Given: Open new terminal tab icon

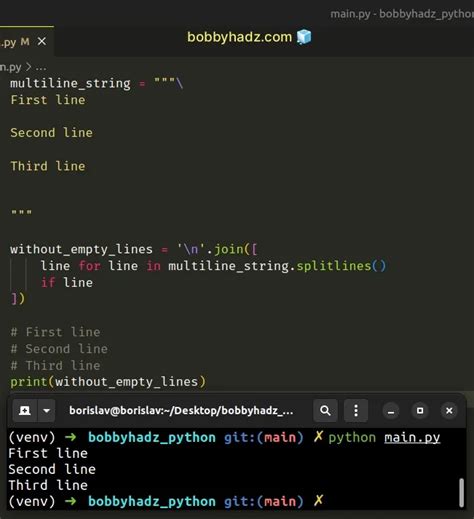Looking at the screenshot, I should click(25, 410).
